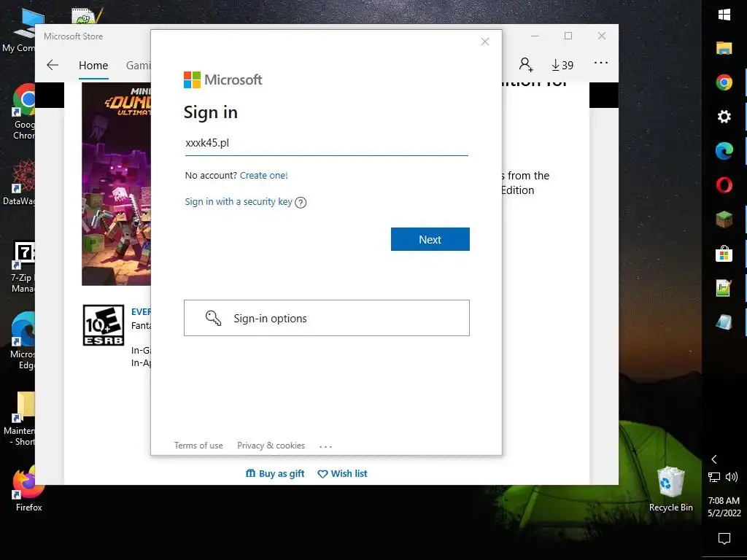Open Notepad++ icon on the taskbar
This screenshot has height=560, width=747.
click(x=724, y=287)
